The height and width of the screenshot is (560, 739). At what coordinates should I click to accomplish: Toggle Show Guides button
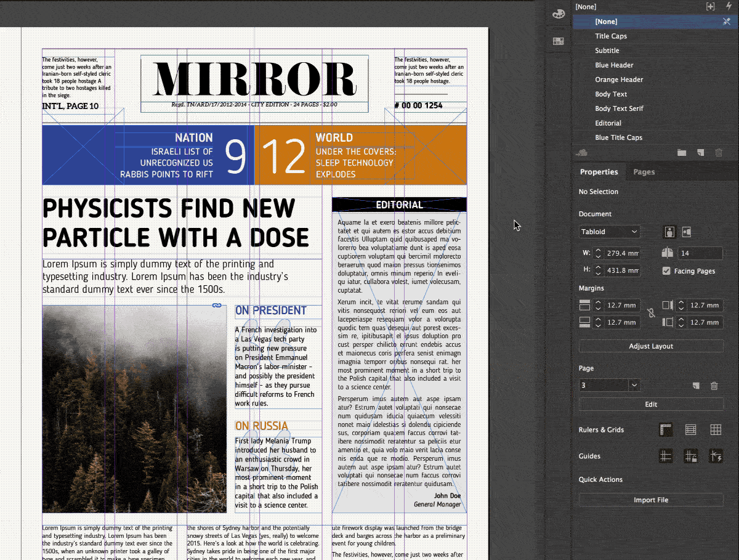tap(666, 457)
